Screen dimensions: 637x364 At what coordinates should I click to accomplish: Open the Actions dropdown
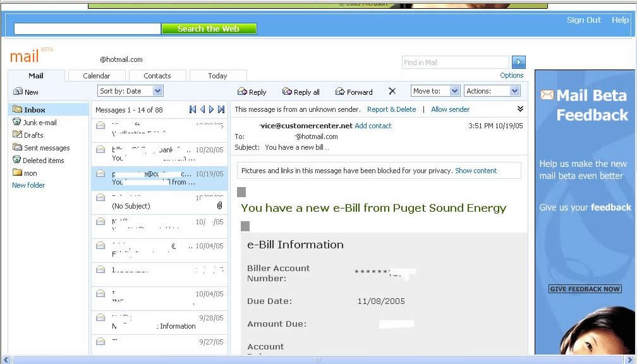tap(492, 91)
